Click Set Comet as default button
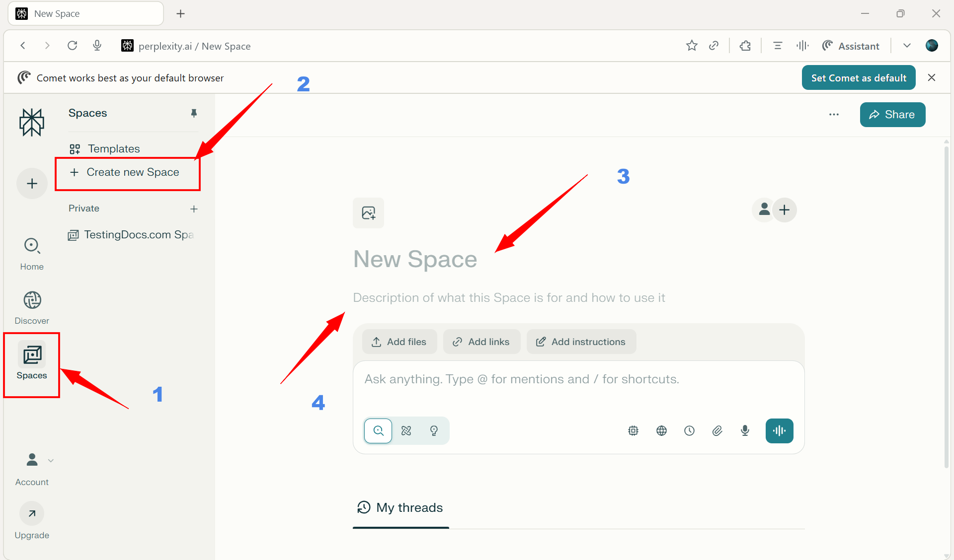 coord(858,77)
